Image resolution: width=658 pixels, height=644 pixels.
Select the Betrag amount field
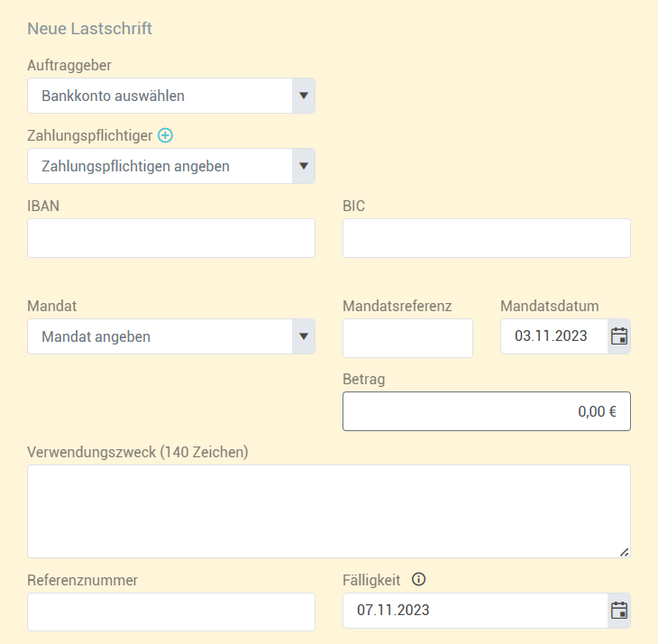click(x=487, y=411)
